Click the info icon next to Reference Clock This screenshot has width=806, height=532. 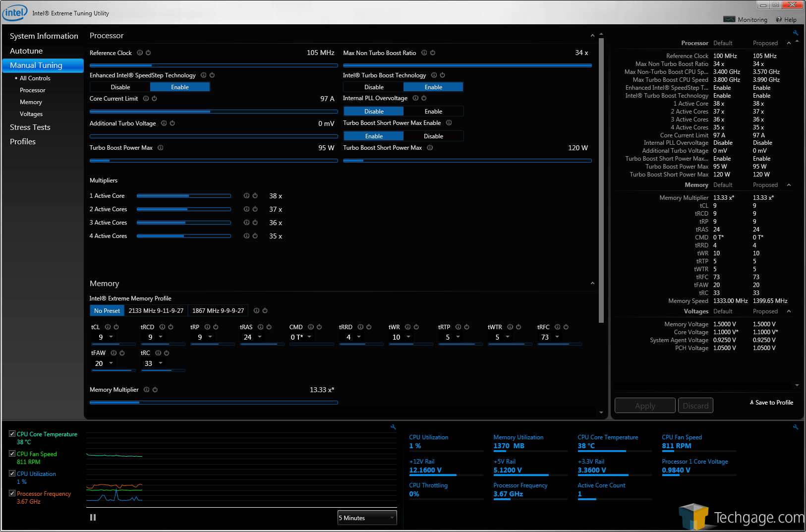pyautogui.click(x=140, y=53)
